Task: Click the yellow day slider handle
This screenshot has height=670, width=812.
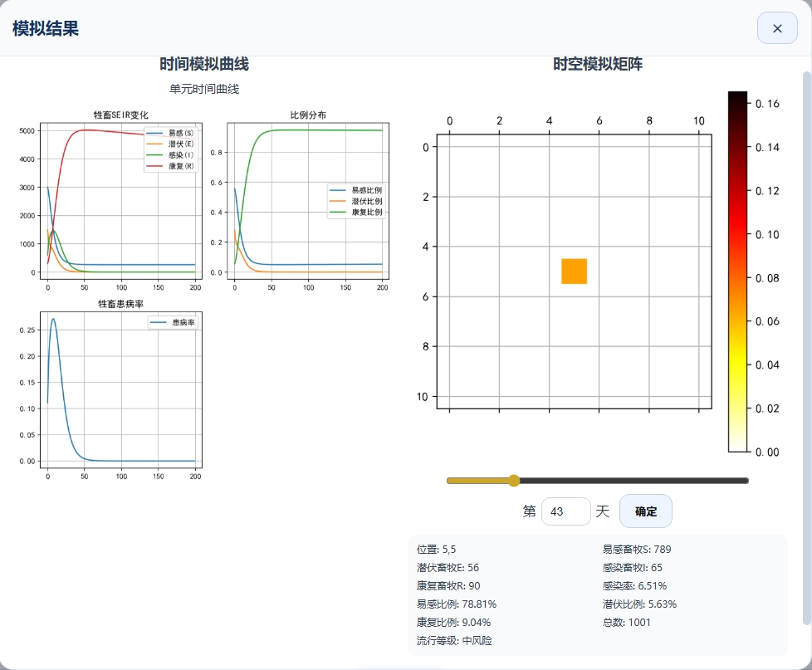Action: coord(514,480)
